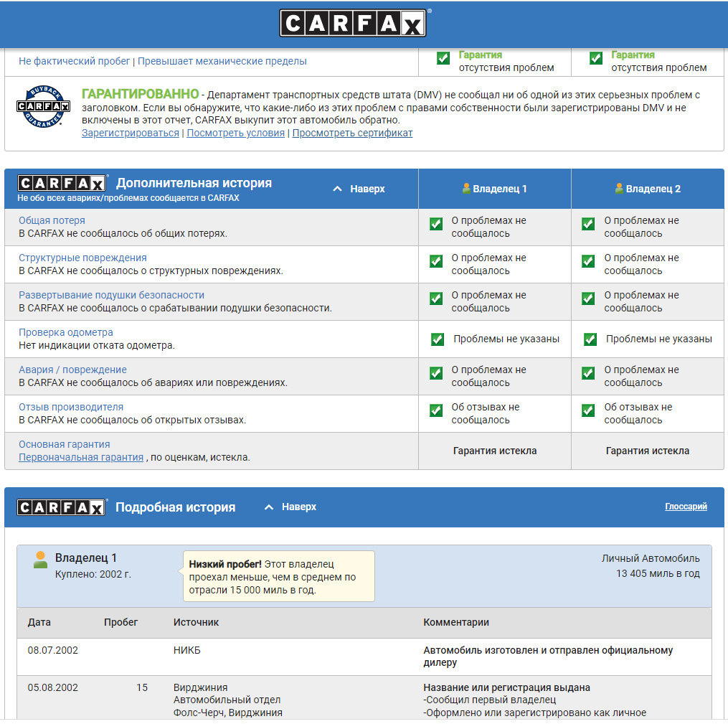Click the Зарегистрироваться link
This screenshot has width=728, height=724.
click(131, 133)
